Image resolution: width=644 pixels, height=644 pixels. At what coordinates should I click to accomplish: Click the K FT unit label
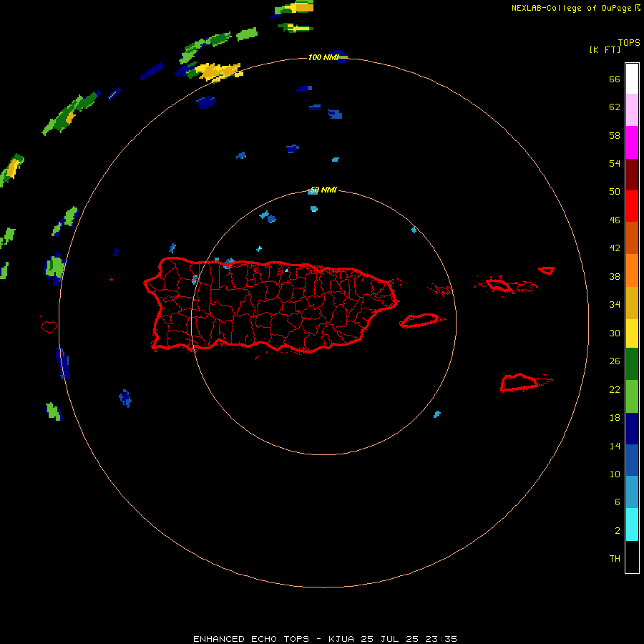coord(605,49)
